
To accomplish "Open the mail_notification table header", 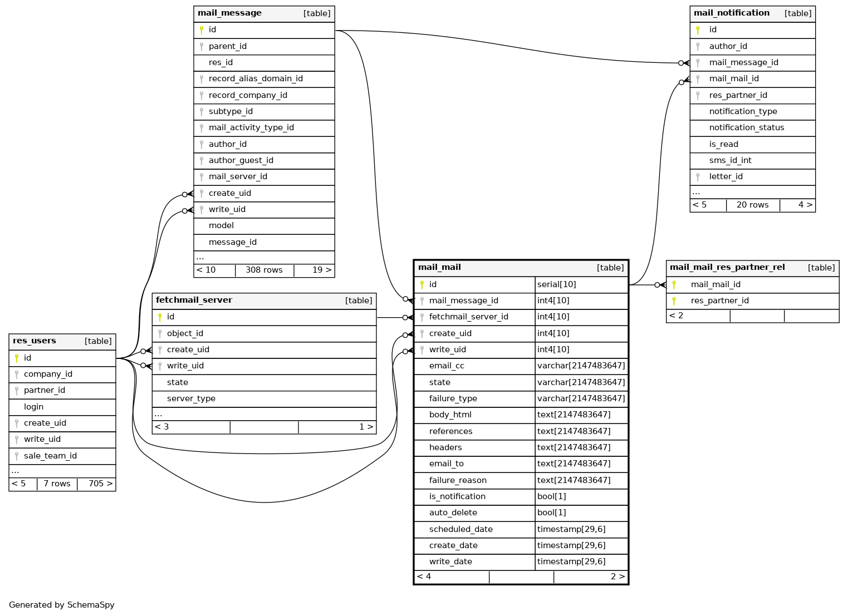I will click(731, 13).
